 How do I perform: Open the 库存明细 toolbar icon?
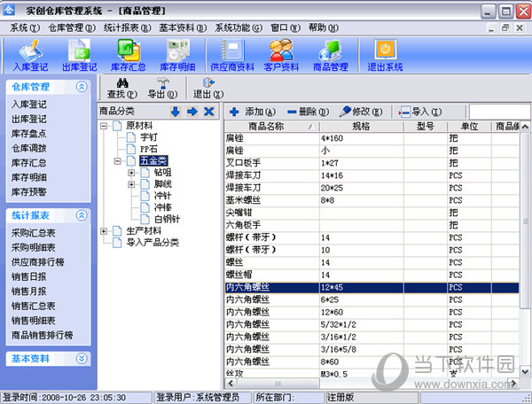tap(176, 54)
